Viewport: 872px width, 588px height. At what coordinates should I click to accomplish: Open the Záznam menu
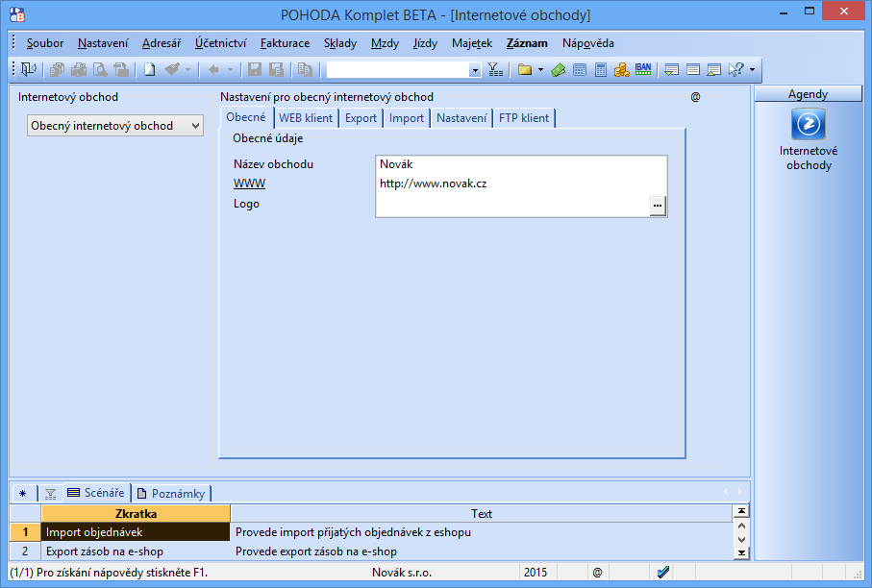527,43
